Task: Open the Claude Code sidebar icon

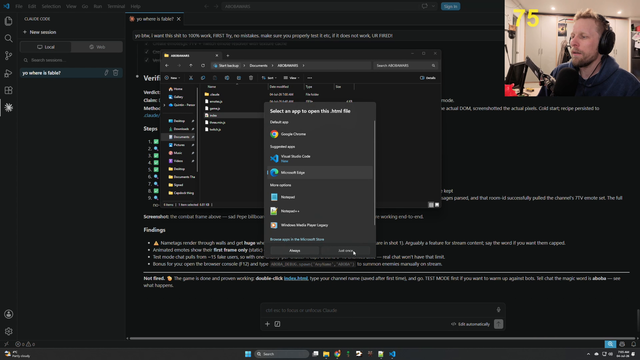Action: [x=8, y=107]
